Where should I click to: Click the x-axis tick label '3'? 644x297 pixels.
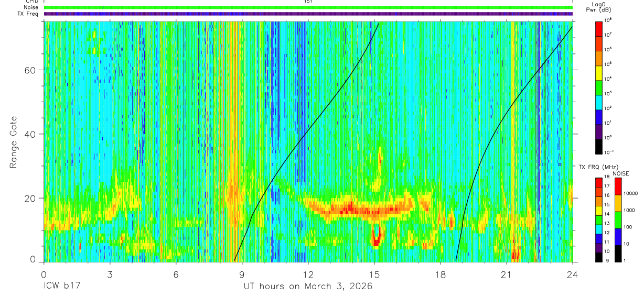(110, 274)
